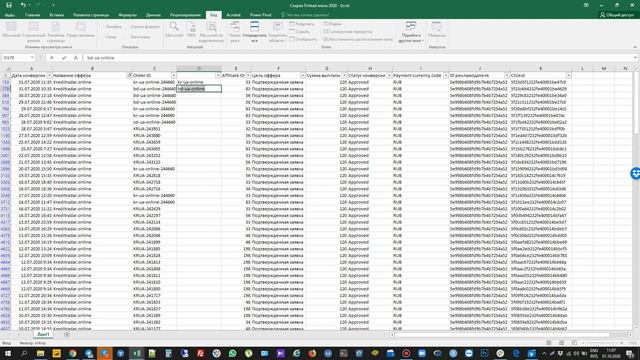This screenshot has height=360, width=640.
Task: Open Chrome from the taskbar
Action: click(72, 353)
